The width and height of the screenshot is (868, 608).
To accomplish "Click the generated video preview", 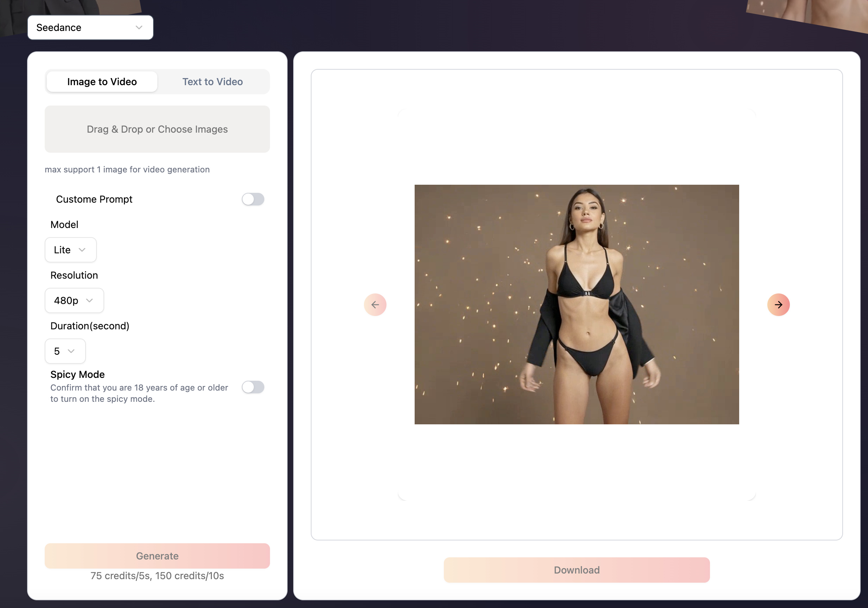I will (577, 304).
